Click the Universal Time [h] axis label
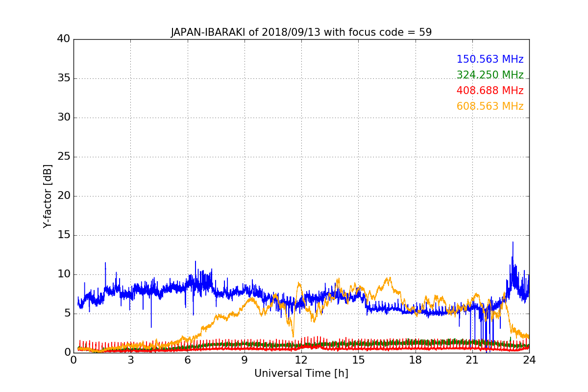 [301, 373]
